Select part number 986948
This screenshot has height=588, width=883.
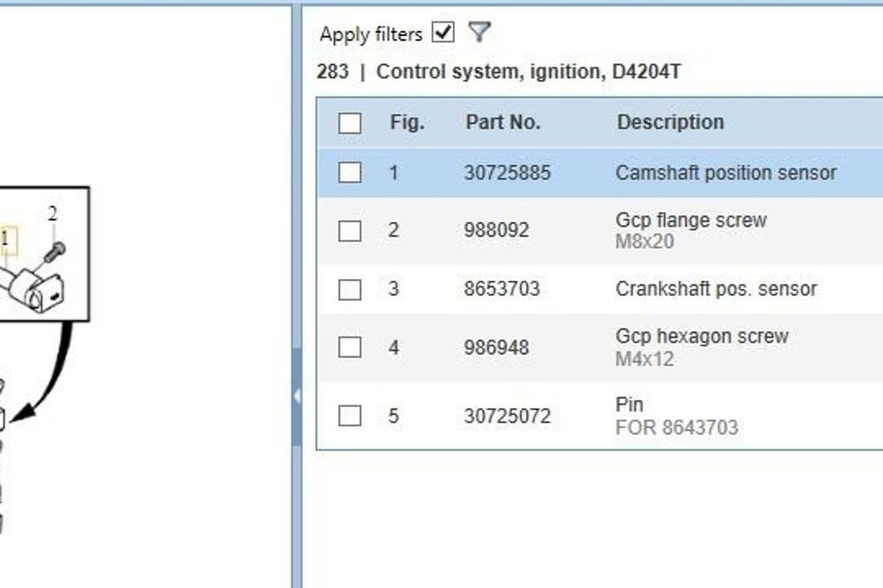click(x=496, y=348)
